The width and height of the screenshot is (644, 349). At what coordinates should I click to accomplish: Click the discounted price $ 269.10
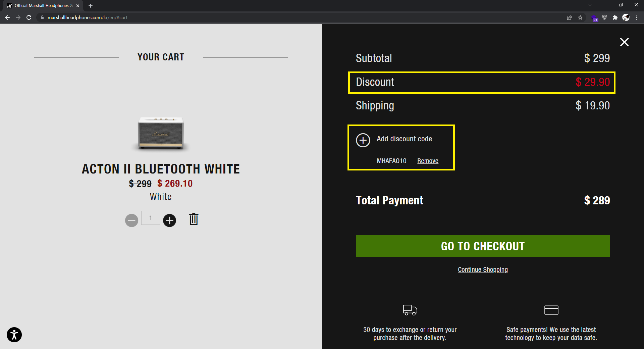click(x=175, y=183)
